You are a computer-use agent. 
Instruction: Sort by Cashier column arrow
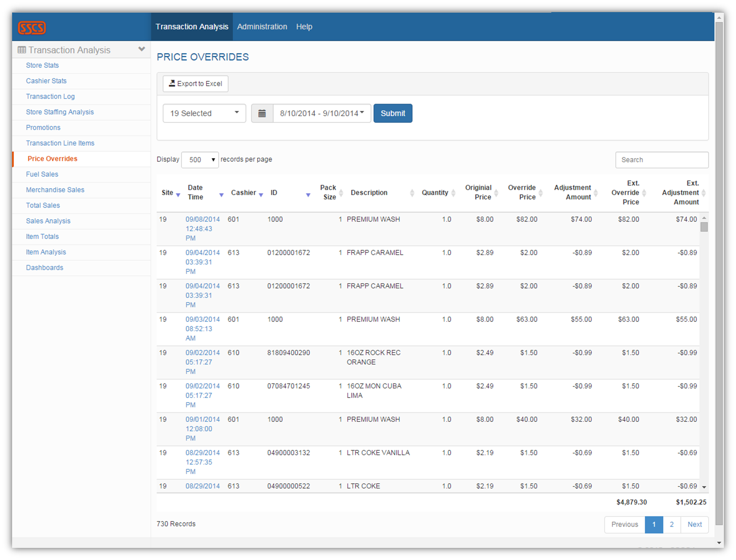pos(261,195)
